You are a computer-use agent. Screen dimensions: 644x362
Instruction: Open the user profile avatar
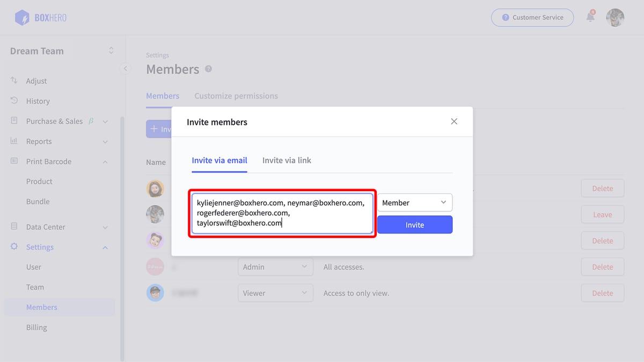point(615,17)
